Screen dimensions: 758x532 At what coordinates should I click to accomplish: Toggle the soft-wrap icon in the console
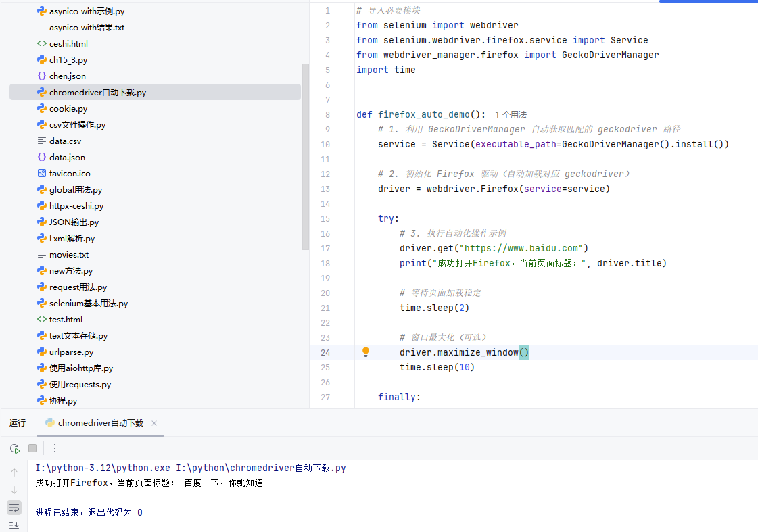tap(14, 508)
